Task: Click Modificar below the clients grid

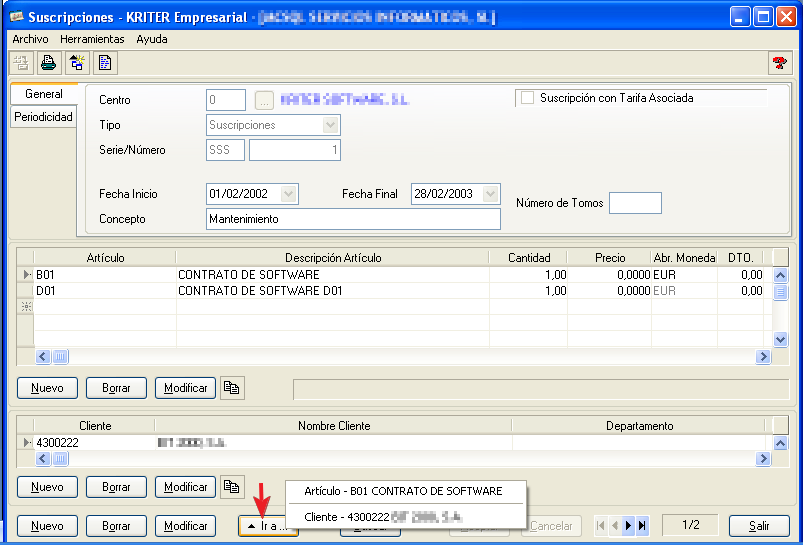Action: 185,487
